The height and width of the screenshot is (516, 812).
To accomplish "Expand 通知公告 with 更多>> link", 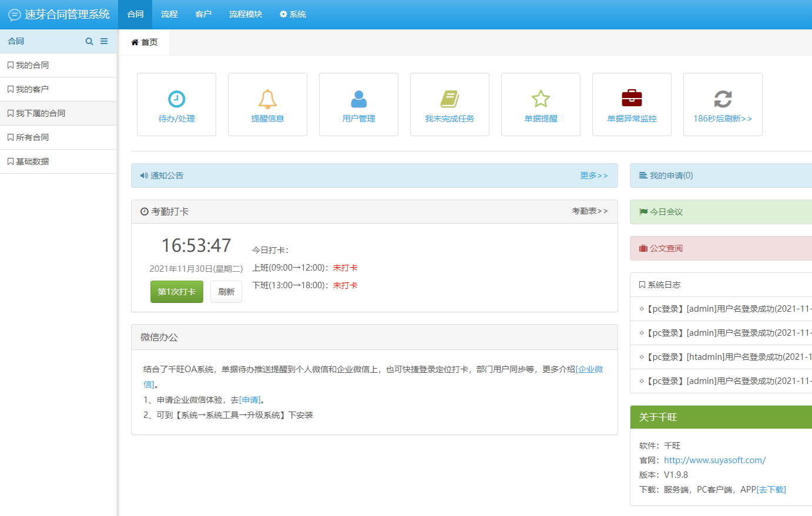I will 593,176.
